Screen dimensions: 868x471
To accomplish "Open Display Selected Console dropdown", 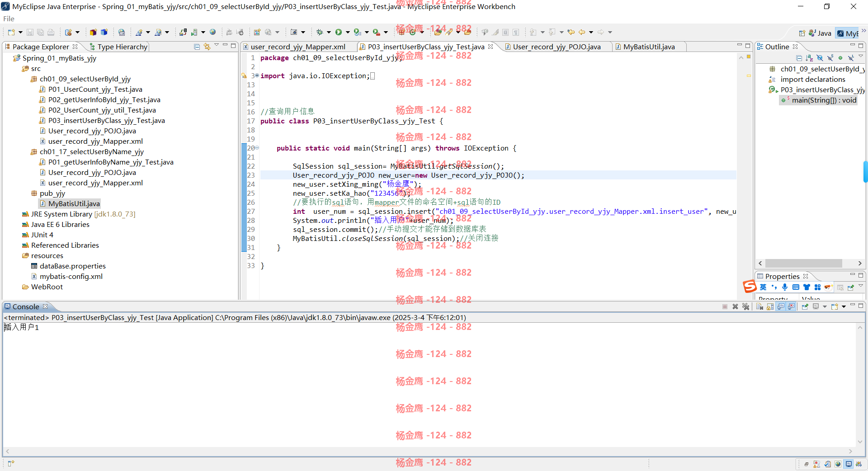I will click(825, 306).
